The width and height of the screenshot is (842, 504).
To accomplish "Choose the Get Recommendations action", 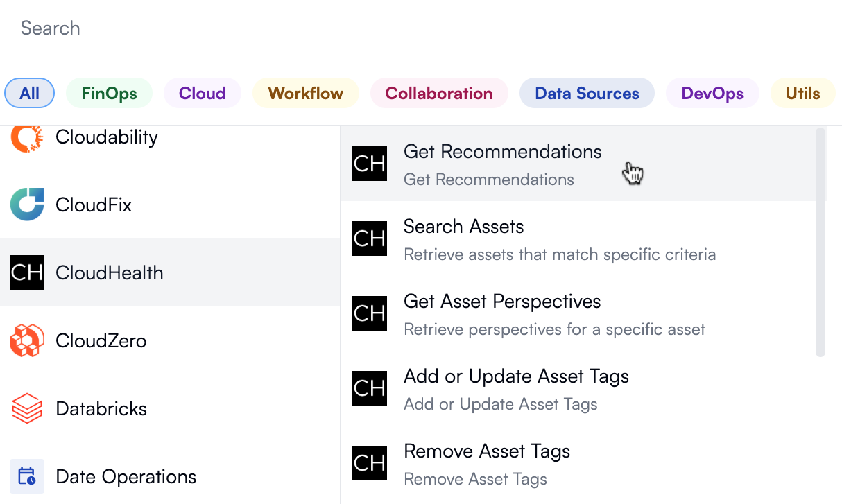I will point(503,164).
